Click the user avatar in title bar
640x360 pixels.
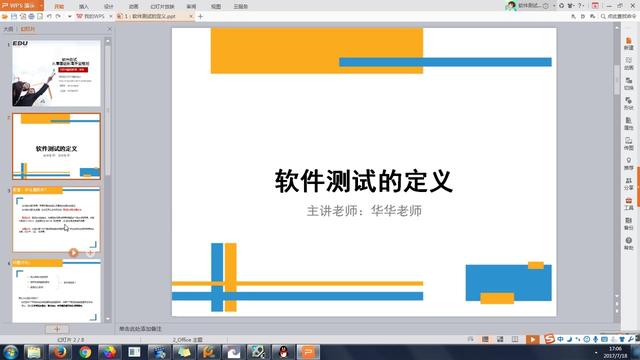[511, 5]
